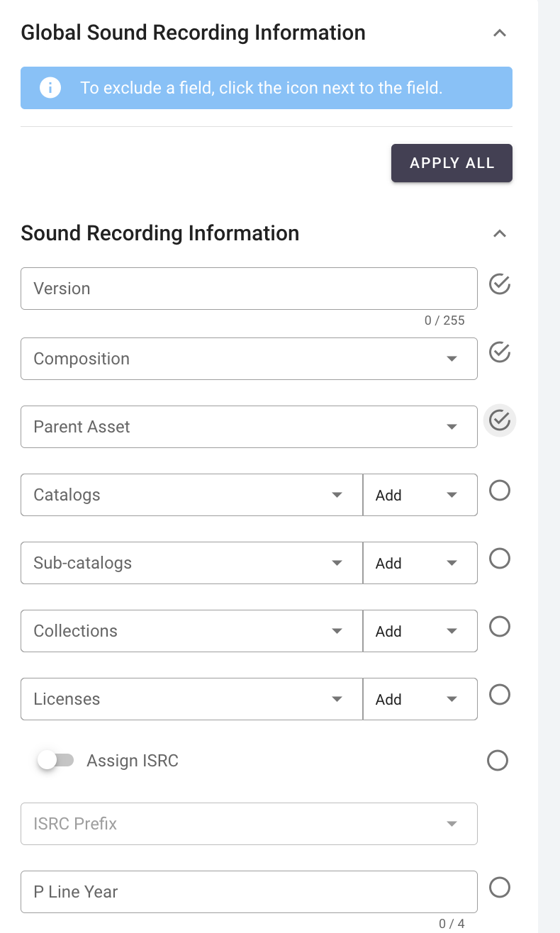Click the checkmark icon next to Parent Asset
Viewport: 560px width, 933px height.
click(x=500, y=420)
